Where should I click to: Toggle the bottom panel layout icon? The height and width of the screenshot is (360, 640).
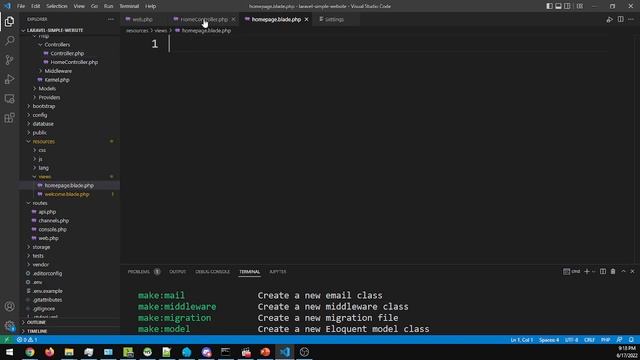point(558,6)
